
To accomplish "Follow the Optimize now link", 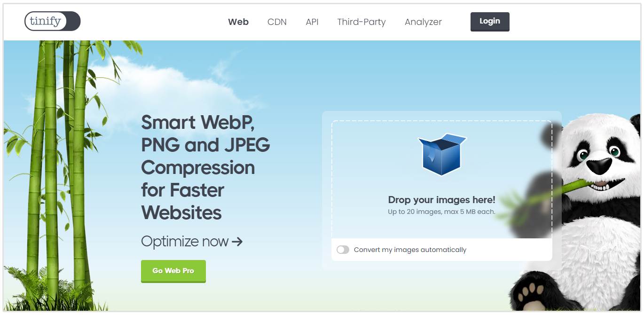I will pos(185,242).
